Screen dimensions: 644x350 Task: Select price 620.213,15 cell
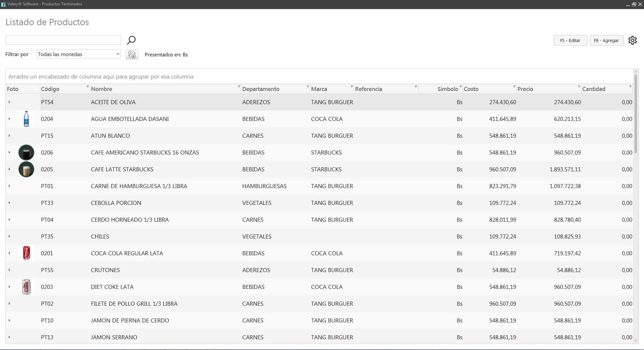(x=567, y=119)
